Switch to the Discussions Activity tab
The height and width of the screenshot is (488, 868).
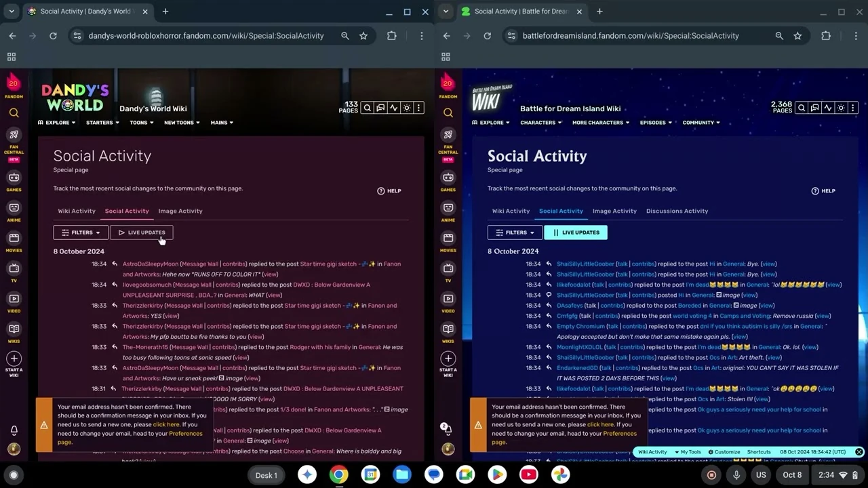coord(677,211)
